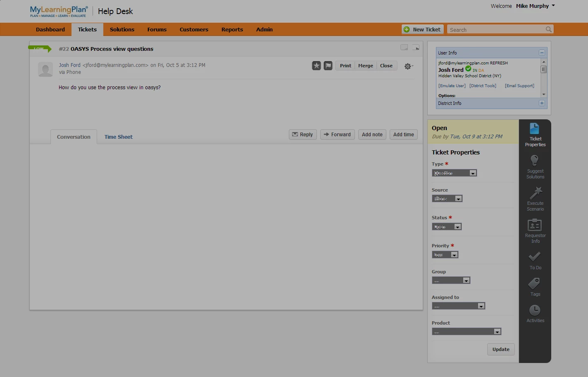The image size is (588, 377).
Task: Click the Forward button
Action: [x=338, y=134]
